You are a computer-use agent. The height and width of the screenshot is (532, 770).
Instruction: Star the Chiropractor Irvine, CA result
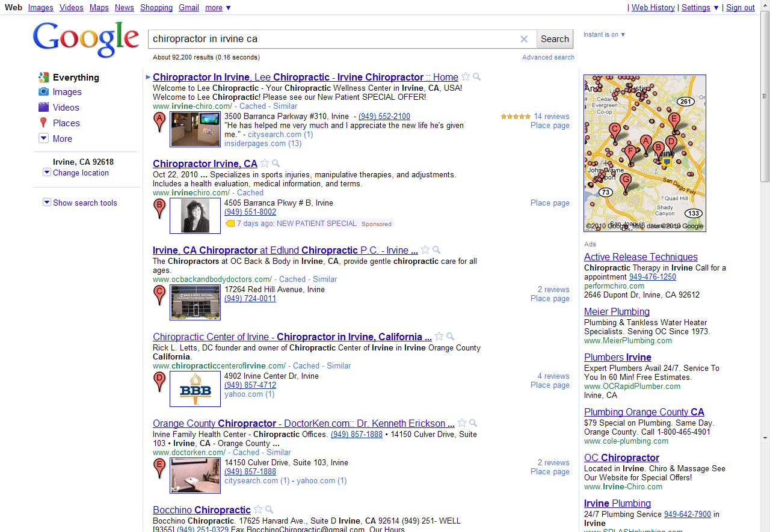[x=265, y=164]
